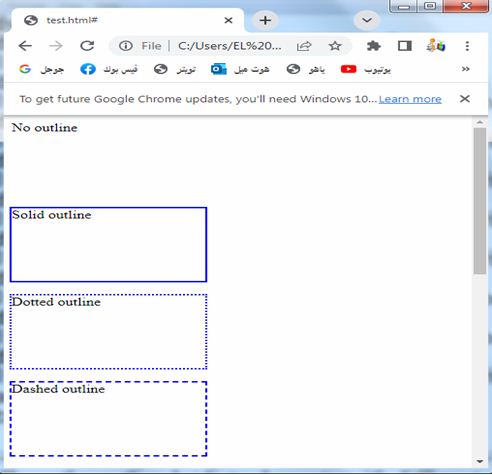Open the Twitter bookmark with globe icon
The width and height of the screenshot is (492, 475).
point(175,69)
